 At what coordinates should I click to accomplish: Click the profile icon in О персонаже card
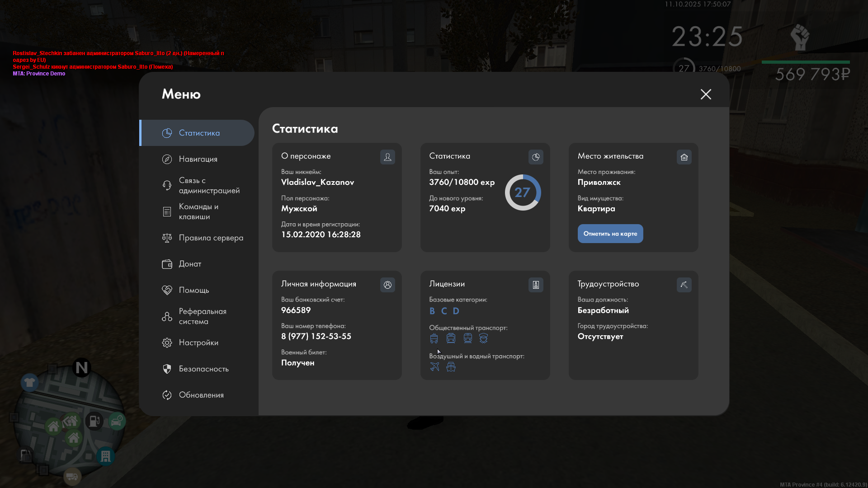[387, 157]
